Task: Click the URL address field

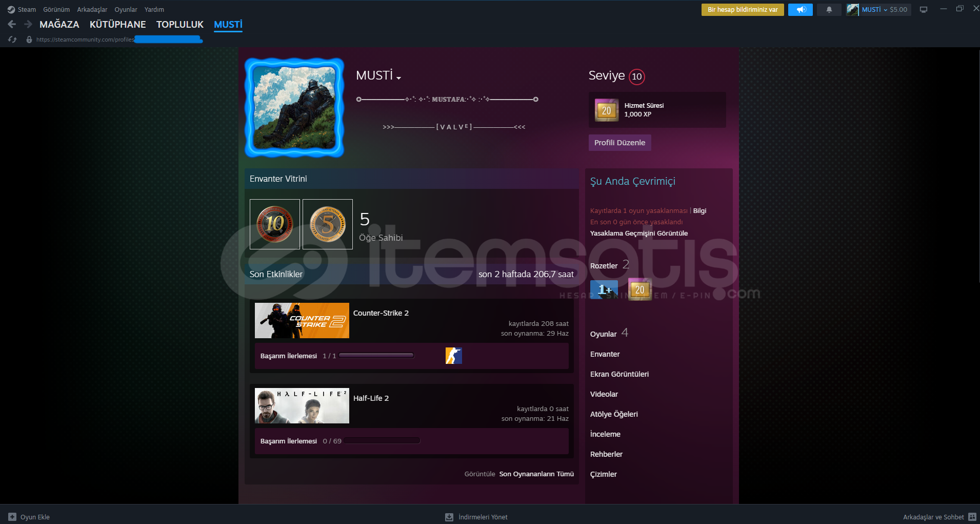Action: pyautogui.click(x=119, y=40)
